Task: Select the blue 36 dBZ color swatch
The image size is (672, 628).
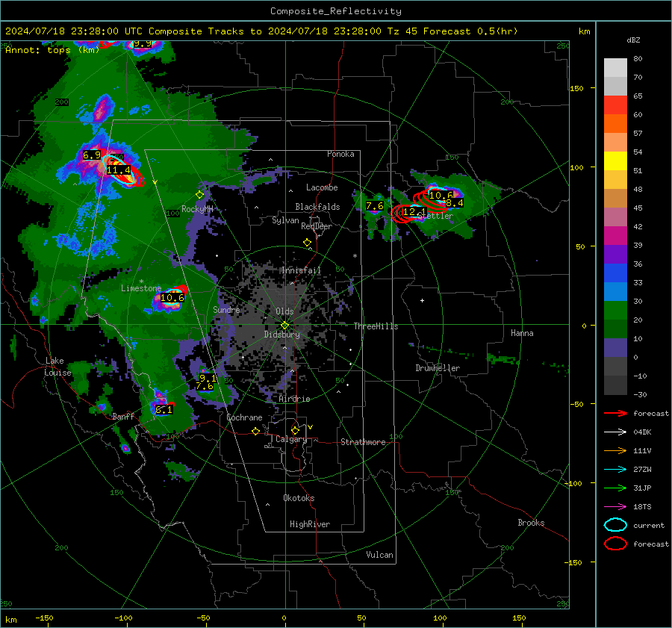Action: [615, 273]
